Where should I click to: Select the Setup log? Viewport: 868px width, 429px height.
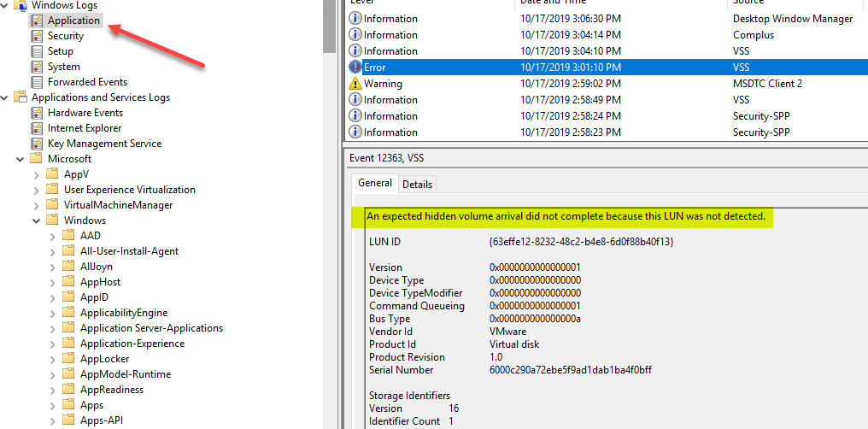click(x=61, y=51)
